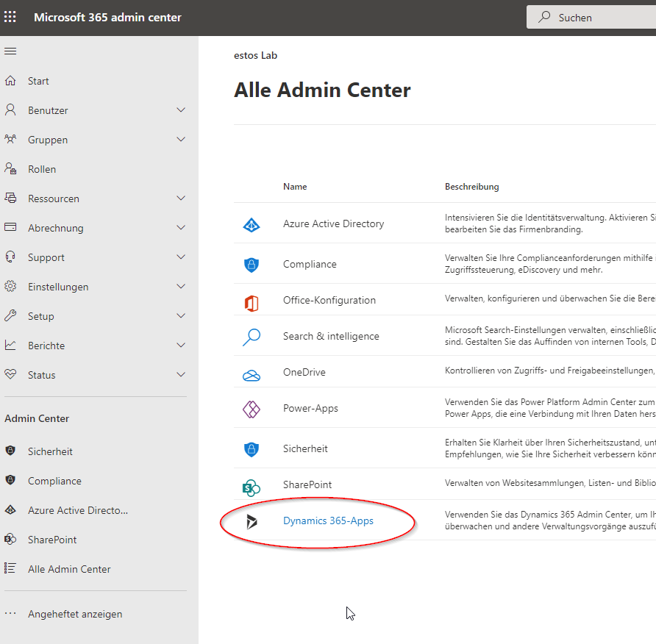Click the Power-Apps icon
The width and height of the screenshot is (656, 644).
tap(252, 409)
